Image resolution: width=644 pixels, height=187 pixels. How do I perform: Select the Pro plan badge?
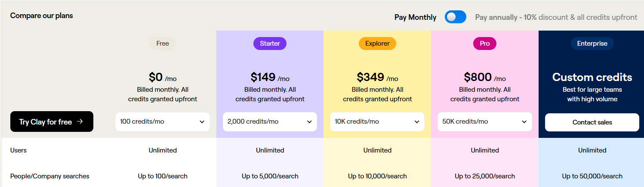(485, 44)
